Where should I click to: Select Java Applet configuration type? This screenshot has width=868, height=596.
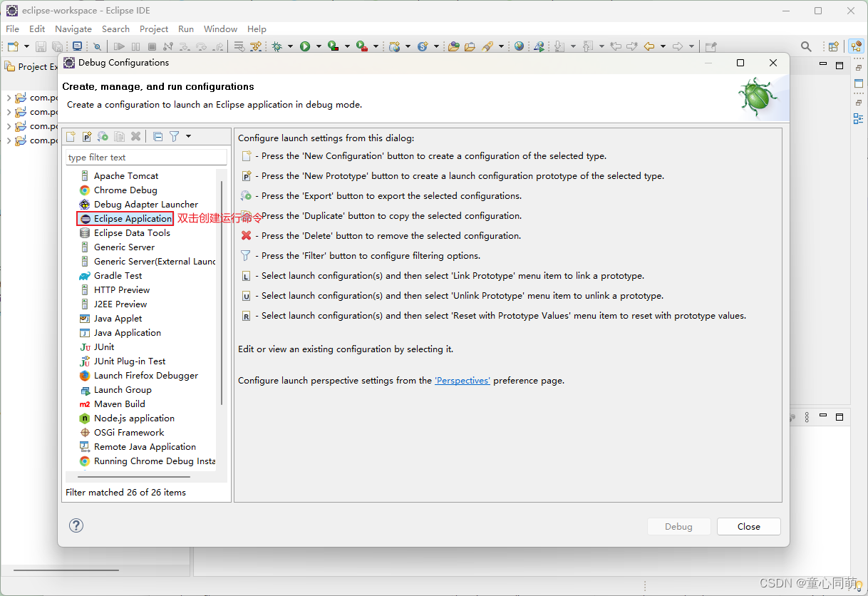click(118, 318)
